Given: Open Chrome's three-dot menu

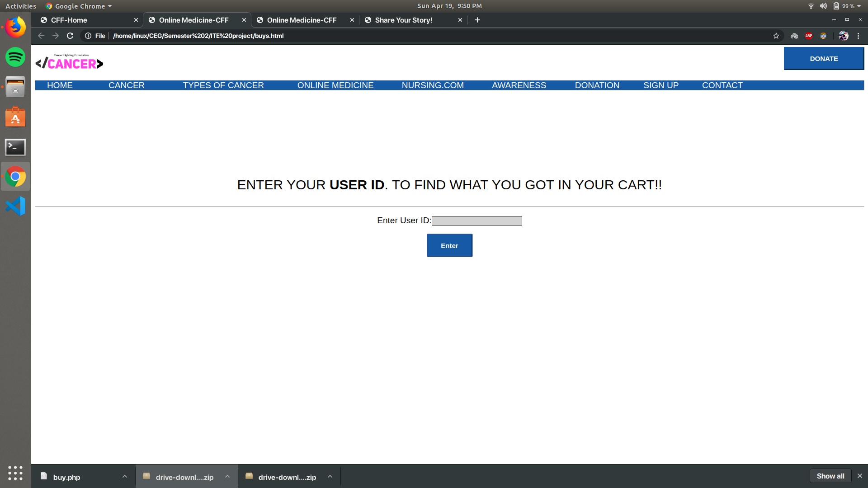Looking at the screenshot, I should (858, 36).
